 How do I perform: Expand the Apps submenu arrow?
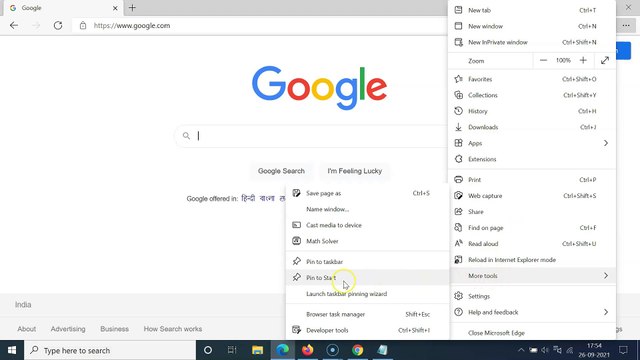coord(606,143)
